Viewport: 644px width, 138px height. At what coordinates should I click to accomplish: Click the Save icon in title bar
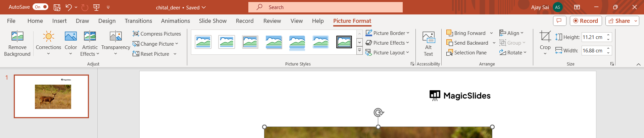click(57, 7)
